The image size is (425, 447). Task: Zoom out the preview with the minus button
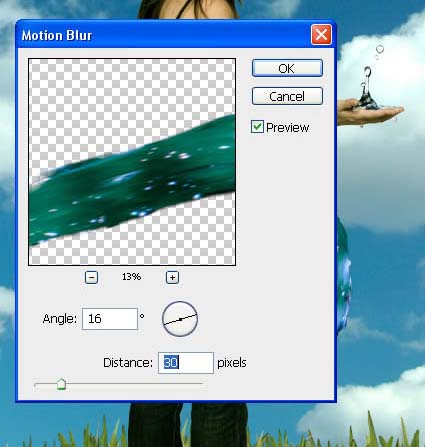tap(91, 277)
